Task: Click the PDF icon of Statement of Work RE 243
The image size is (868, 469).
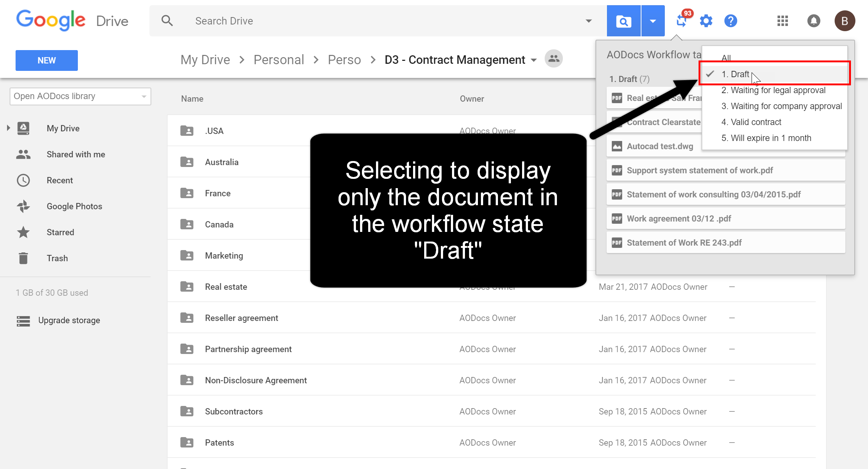Action: pos(617,243)
